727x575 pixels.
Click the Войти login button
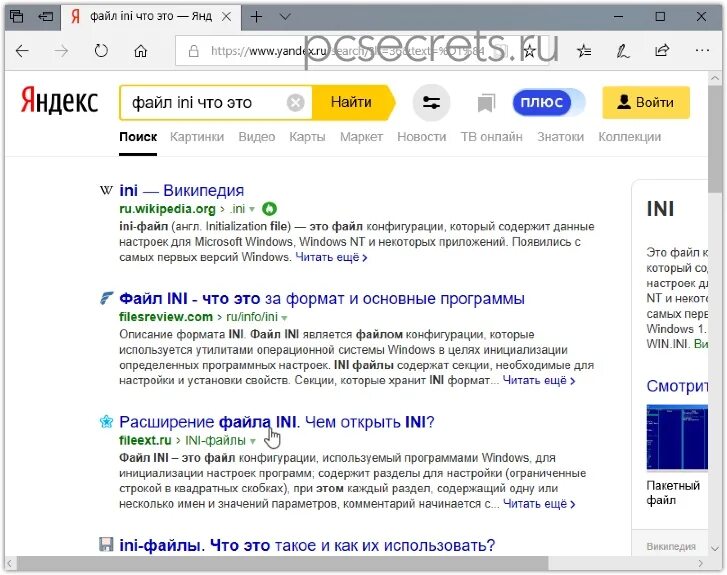click(646, 102)
